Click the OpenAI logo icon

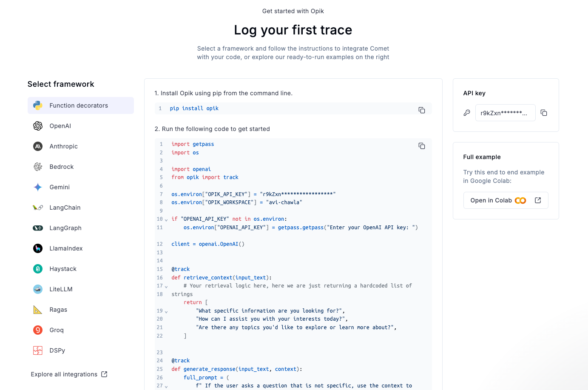click(38, 126)
